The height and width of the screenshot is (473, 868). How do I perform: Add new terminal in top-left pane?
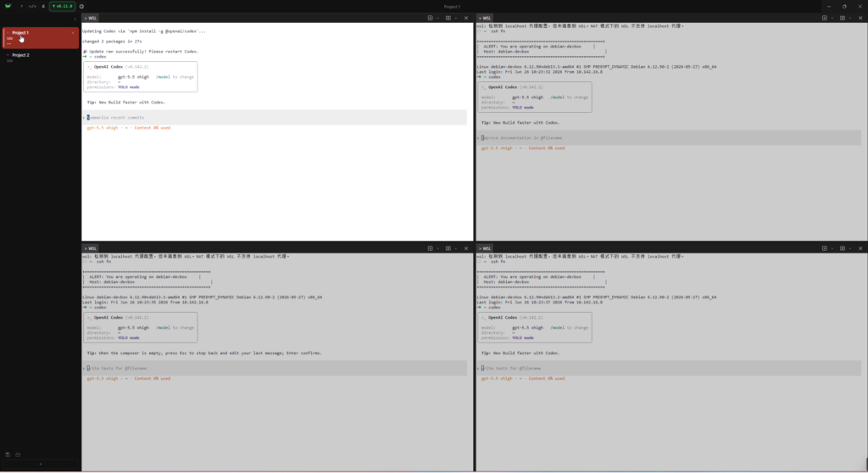(430, 19)
